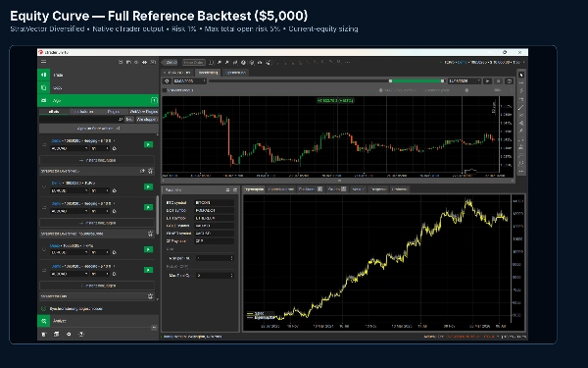Start the bottommost cBot instance with its play button
Screen dimensions: 588x368
tap(149, 270)
